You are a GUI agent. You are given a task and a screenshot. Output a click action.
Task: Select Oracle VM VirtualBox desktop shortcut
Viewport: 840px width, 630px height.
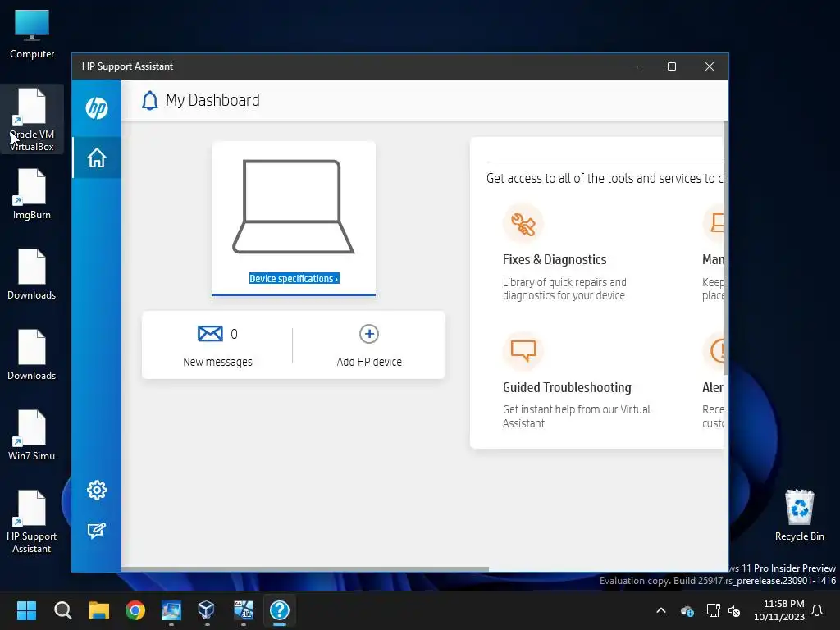click(32, 120)
